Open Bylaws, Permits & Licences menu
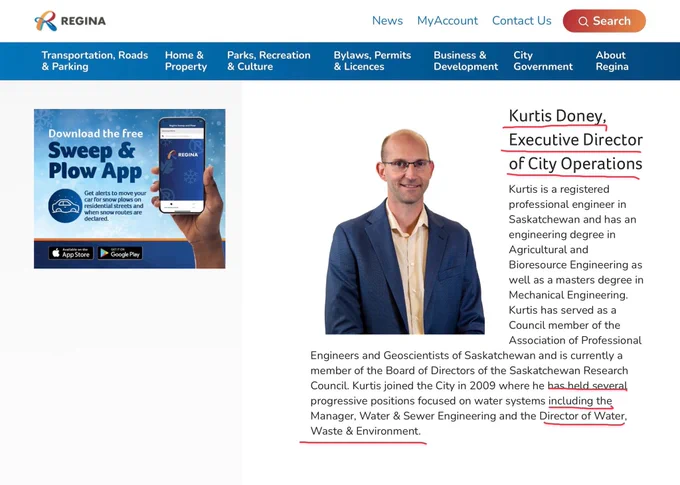Screen dimensions: 680x485 click(372, 61)
